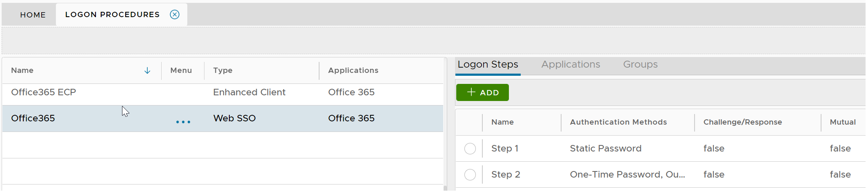Sort by Applications column header
The height and width of the screenshot is (191, 868).
pos(353,70)
